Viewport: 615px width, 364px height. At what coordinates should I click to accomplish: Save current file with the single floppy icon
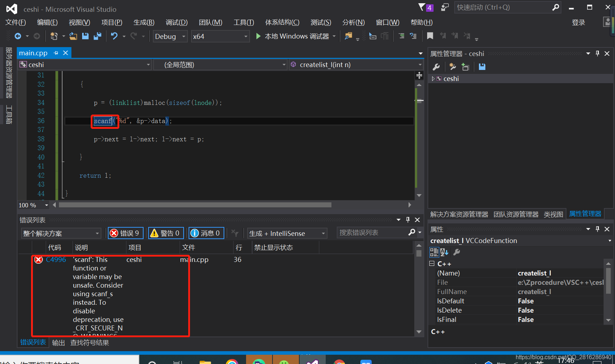(x=85, y=36)
